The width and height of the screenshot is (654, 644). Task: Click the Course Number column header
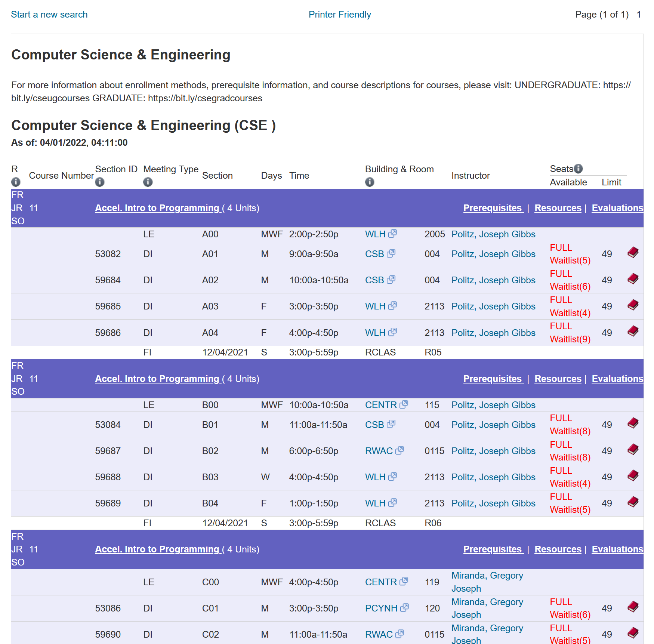61,176
